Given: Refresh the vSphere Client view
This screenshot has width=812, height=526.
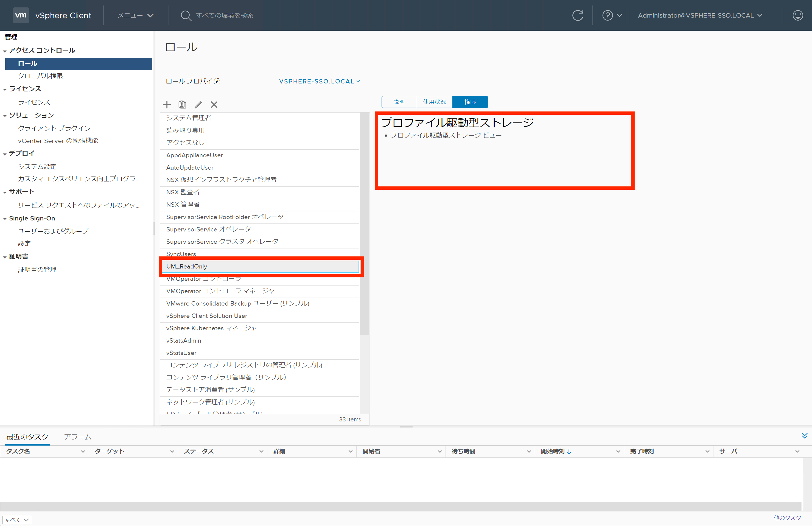Looking at the screenshot, I should point(578,15).
